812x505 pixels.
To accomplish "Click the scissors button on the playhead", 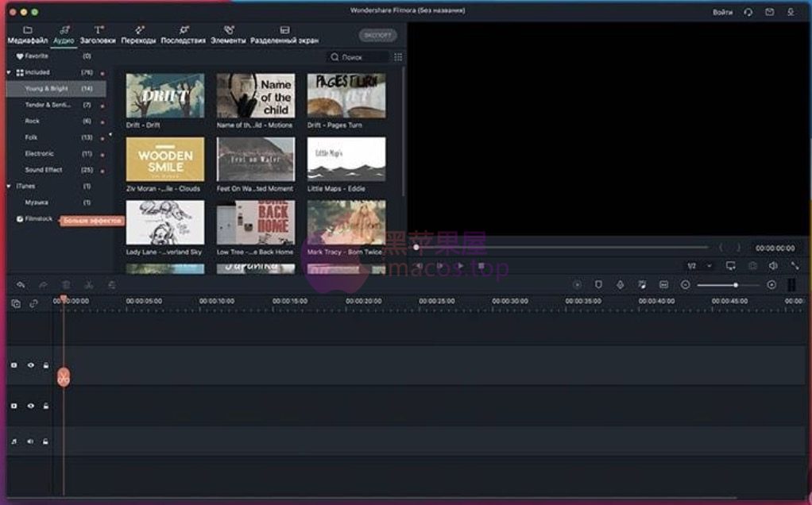I will [64, 377].
